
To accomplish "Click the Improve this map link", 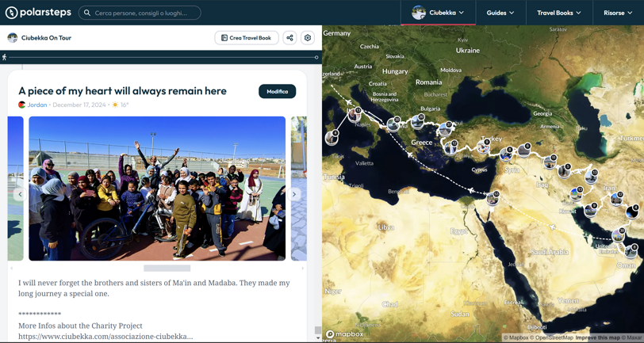I will pos(598,338).
